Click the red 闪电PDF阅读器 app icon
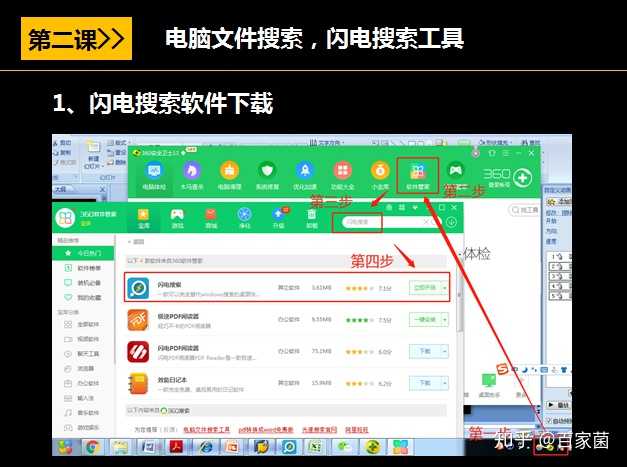 [x=138, y=352]
